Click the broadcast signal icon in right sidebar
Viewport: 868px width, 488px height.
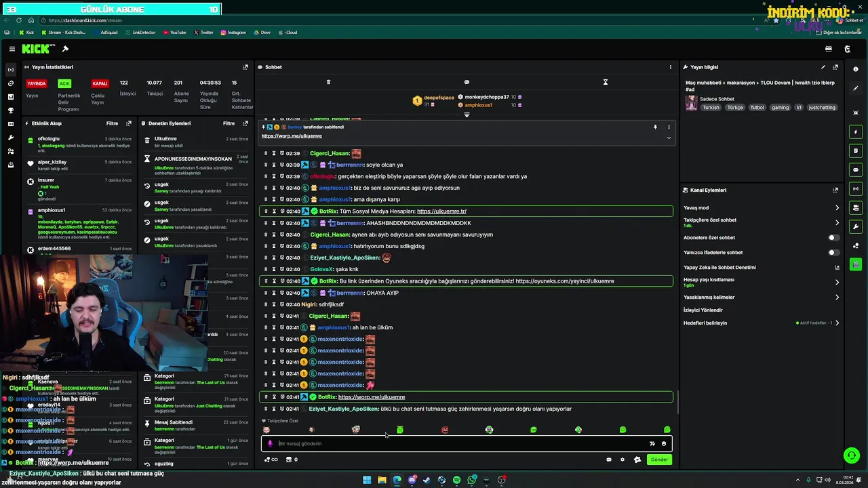(x=856, y=189)
